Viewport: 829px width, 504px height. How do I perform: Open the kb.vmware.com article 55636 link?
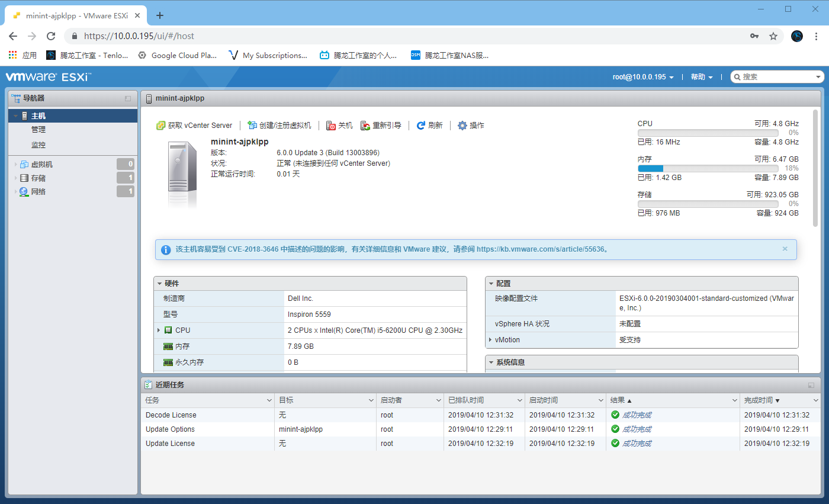pyautogui.click(x=541, y=249)
